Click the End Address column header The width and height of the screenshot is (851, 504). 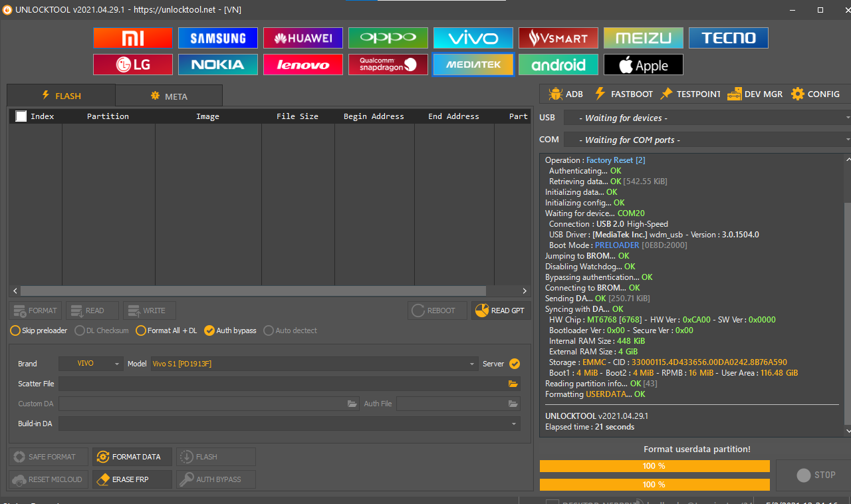coord(453,116)
